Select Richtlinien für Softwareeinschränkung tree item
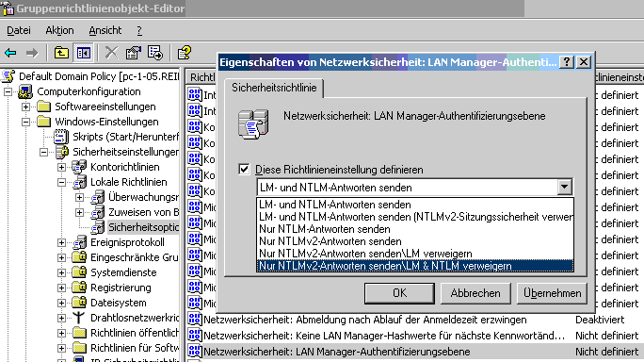644x362 pixels. (135, 349)
